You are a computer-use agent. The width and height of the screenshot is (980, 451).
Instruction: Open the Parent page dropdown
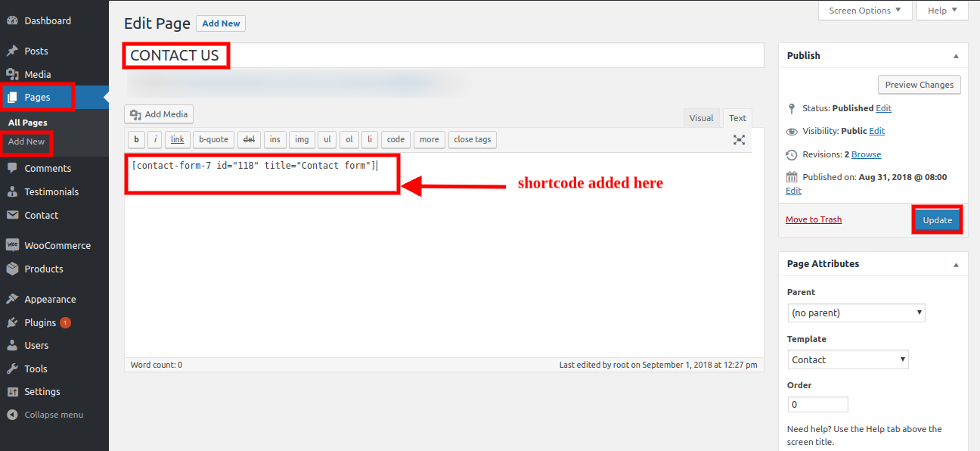pyautogui.click(x=855, y=313)
